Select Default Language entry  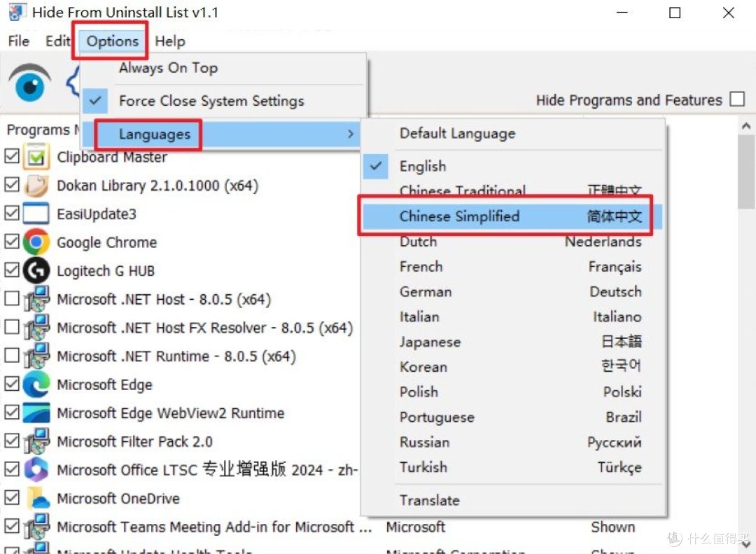tap(512, 133)
